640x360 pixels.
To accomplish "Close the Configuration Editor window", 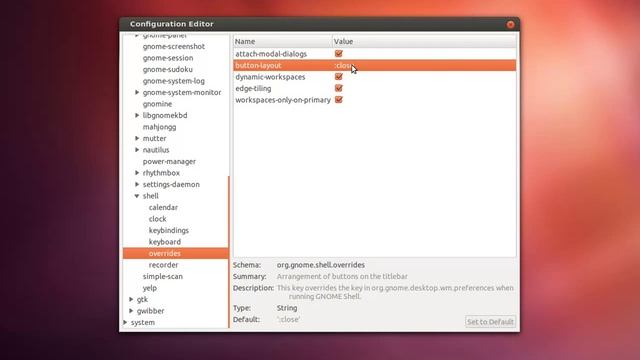I will coord(510,24).
